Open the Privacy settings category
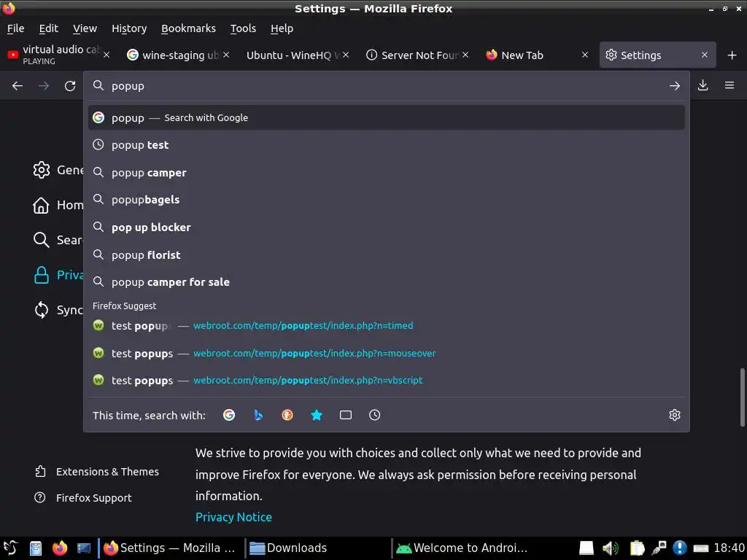 click(57, 275)
